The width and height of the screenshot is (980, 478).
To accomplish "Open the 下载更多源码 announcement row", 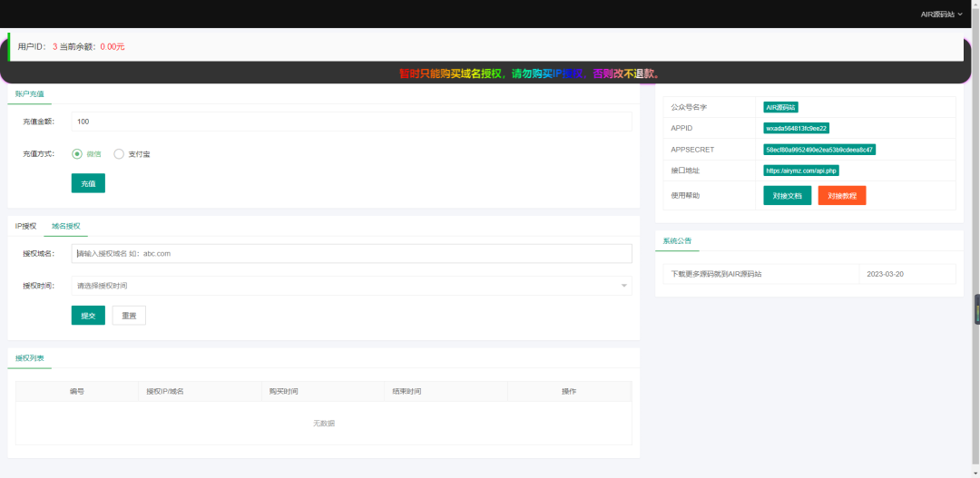I will pyautogui.click(x=717, y=274).
